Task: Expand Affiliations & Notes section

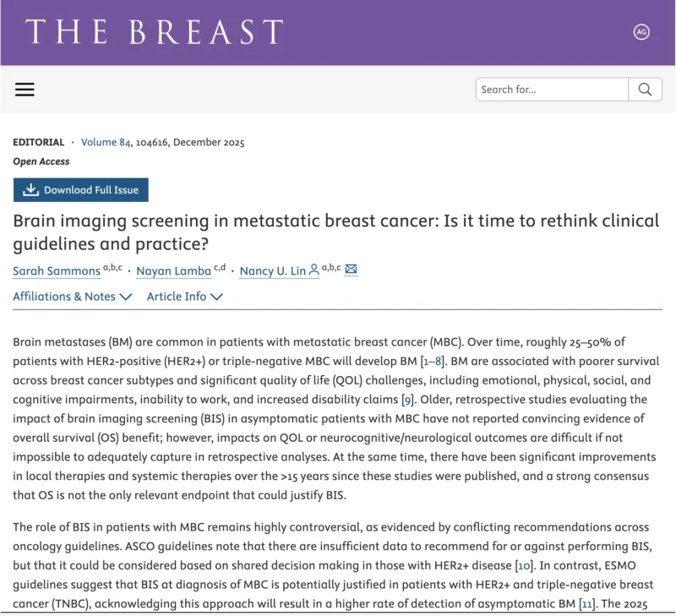Action: (72, 297)
